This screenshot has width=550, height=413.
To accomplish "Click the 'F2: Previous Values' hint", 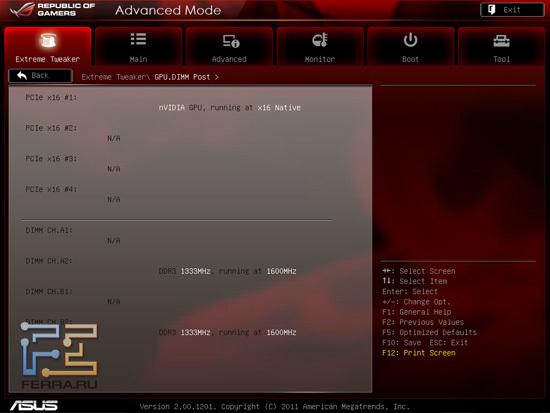I will point(423,322).
